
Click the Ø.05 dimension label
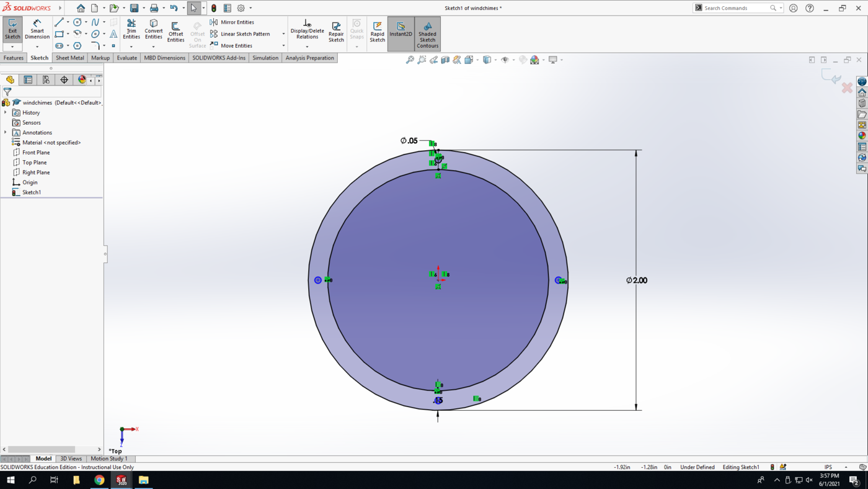click(409, 141)
